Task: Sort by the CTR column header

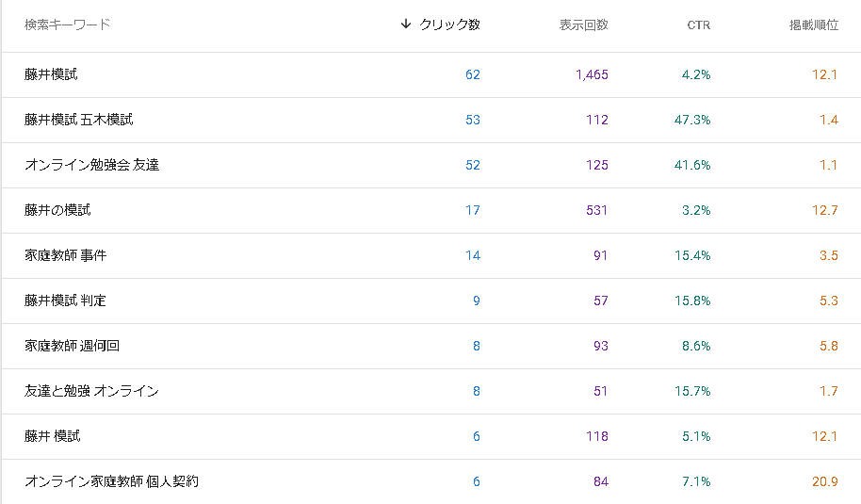Action: pyautogui.click(x=698, y=24)
